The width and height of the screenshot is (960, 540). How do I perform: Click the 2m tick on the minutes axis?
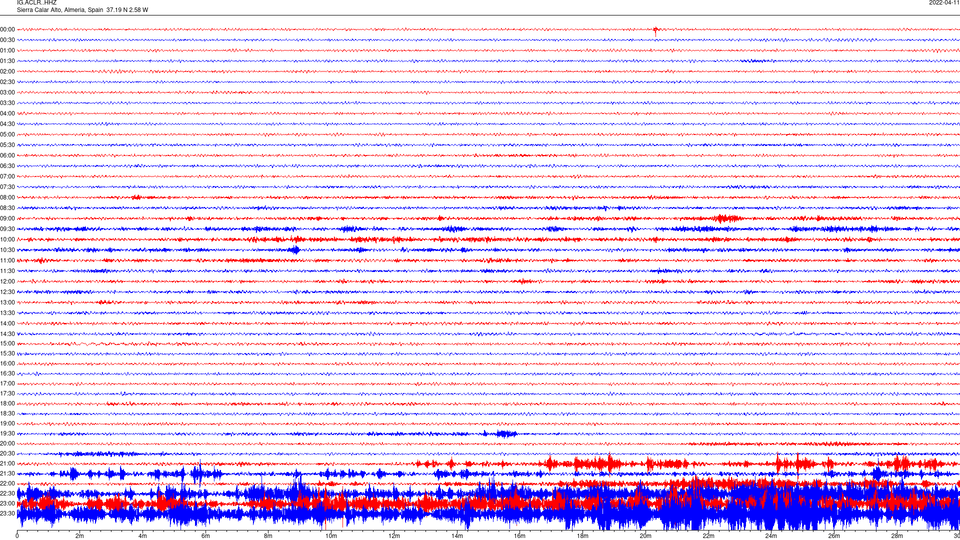80,536
